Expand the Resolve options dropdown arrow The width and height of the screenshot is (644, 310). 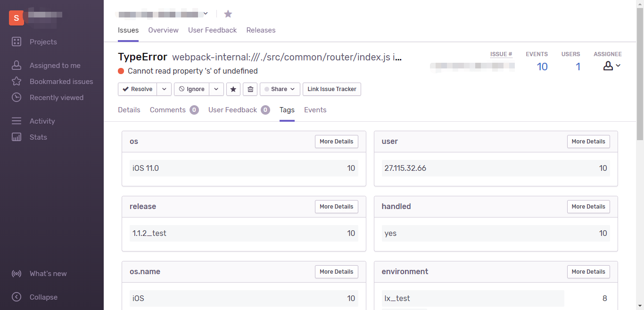click(x=164, y=89)
